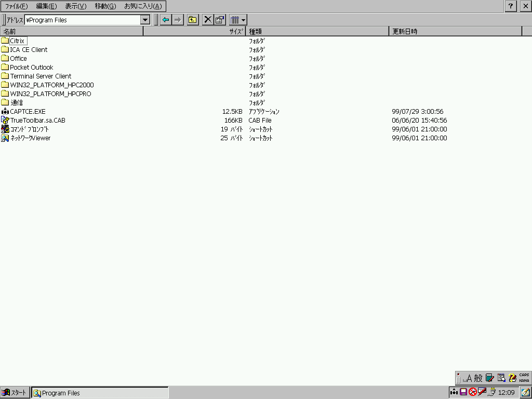
Task: Click the date 06/06/20 15:40:56
Action: pyautogui.click(x=419, y=120)
